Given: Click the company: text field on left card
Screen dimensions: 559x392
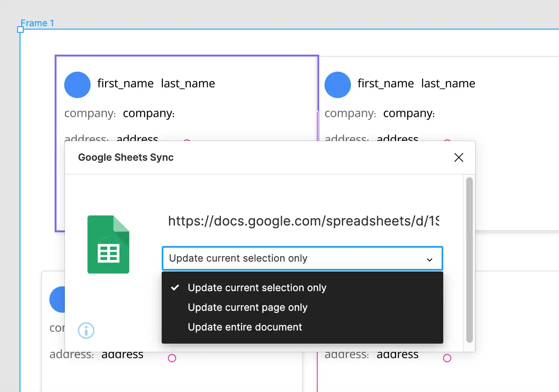Looking at the screenshot, I should [x=149, y=114].
